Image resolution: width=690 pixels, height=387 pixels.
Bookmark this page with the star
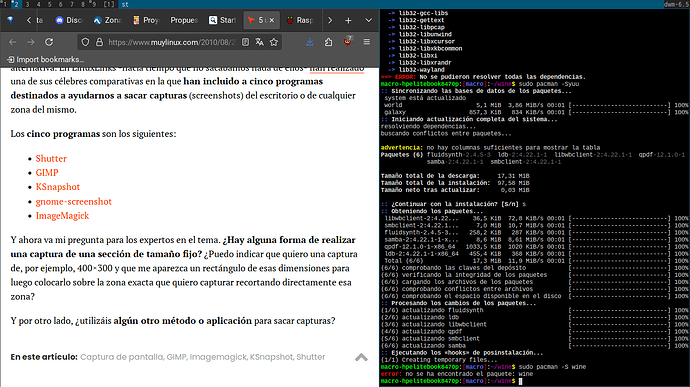coord(274,42)
